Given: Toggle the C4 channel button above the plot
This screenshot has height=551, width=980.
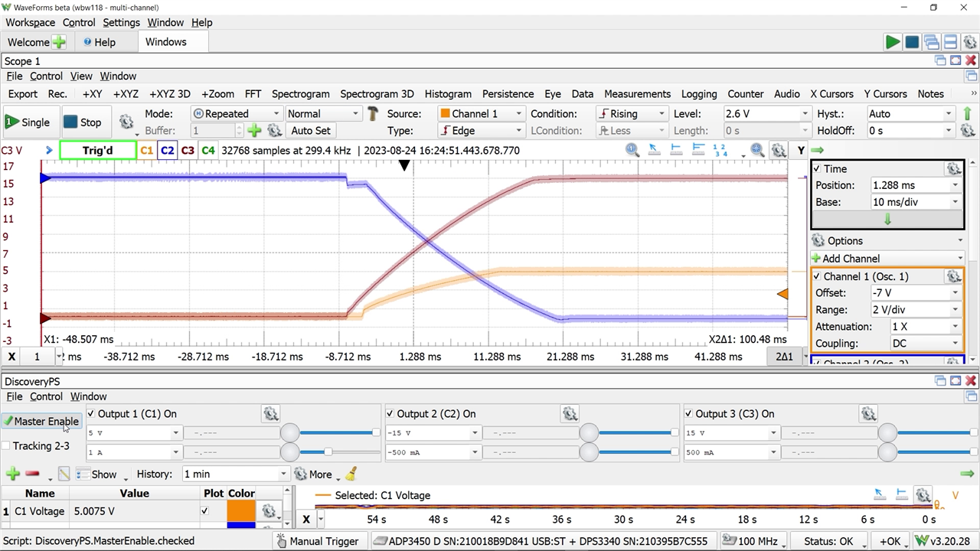Looking at the screenshot, I should pyautogui.click(x=207, y=150).
